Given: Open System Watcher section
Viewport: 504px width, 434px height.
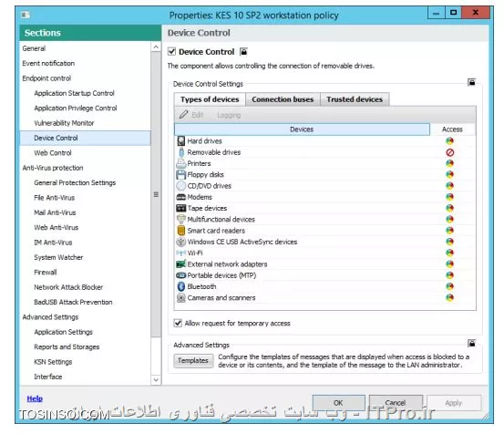Looking at the screenshot, I should [58, 257].
